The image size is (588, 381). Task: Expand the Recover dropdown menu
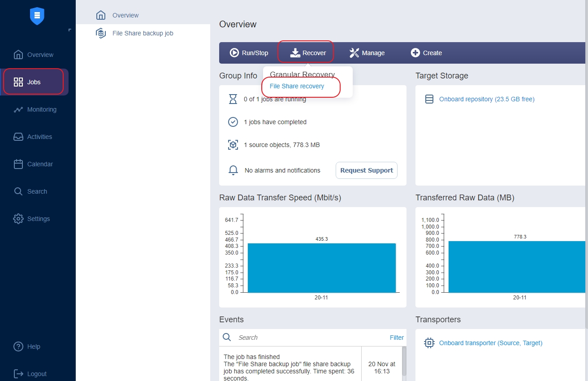pyautogui.click(x=308, y=53)
